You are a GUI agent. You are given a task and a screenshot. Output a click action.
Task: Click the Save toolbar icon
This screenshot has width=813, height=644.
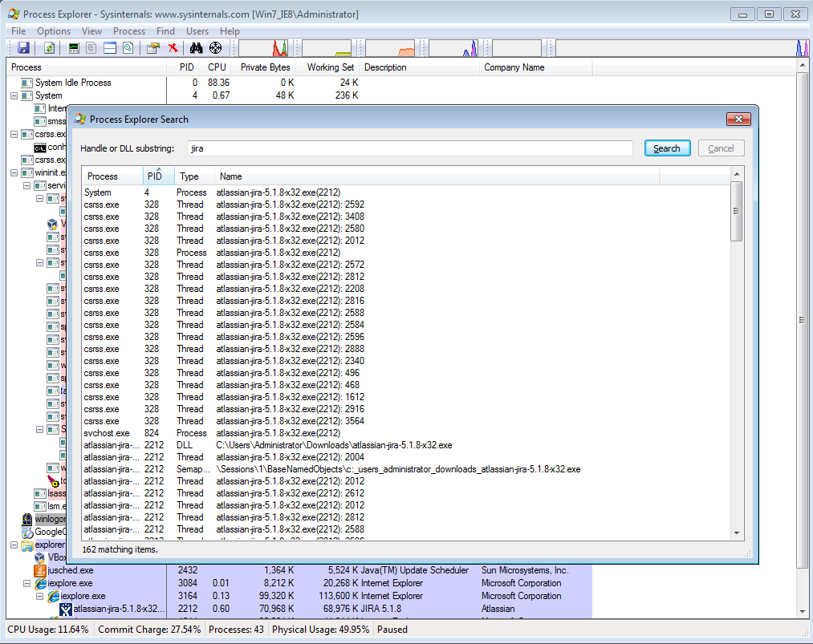coord(23,48)
